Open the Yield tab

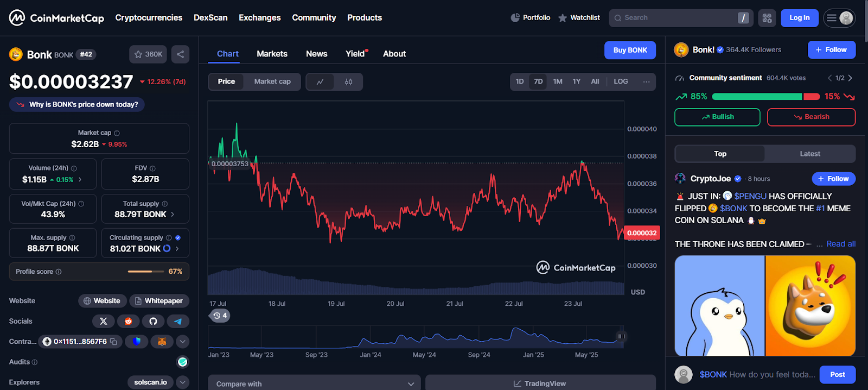tap(356, 54)
